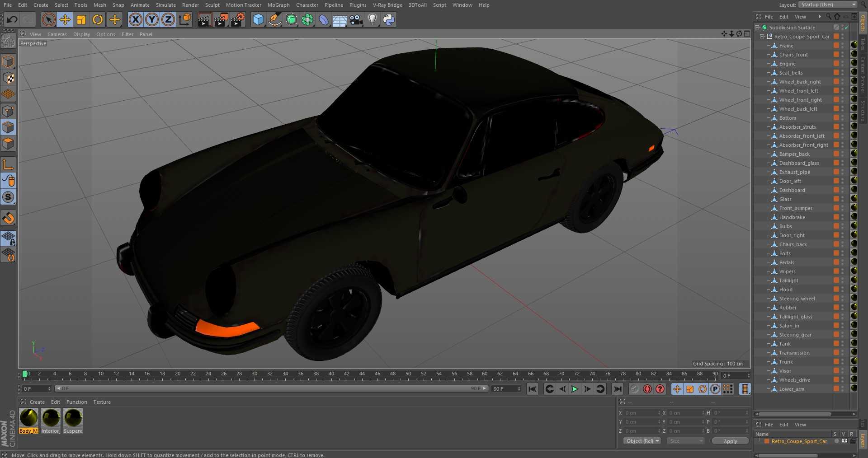Toggle Subdivision Surface enable checkmark
The image size is (868, 458).
(846, 28)
